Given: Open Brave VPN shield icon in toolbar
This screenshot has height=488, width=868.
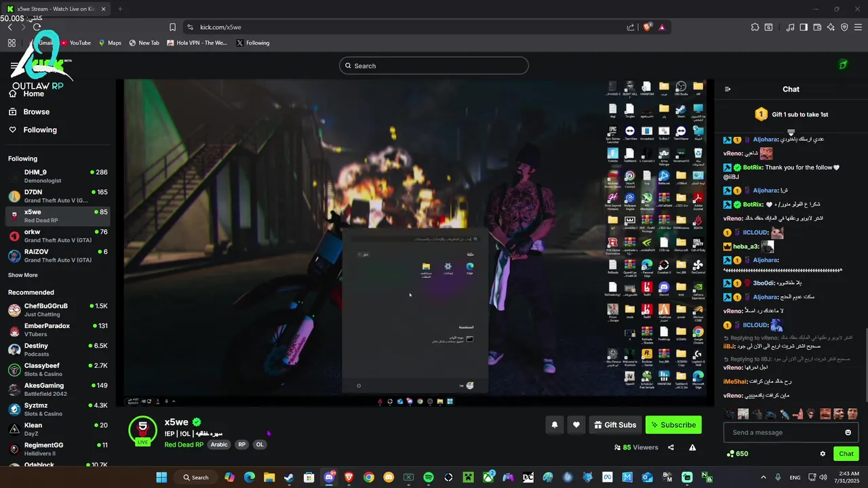Looking at the screenshot, I should (844, 27).
